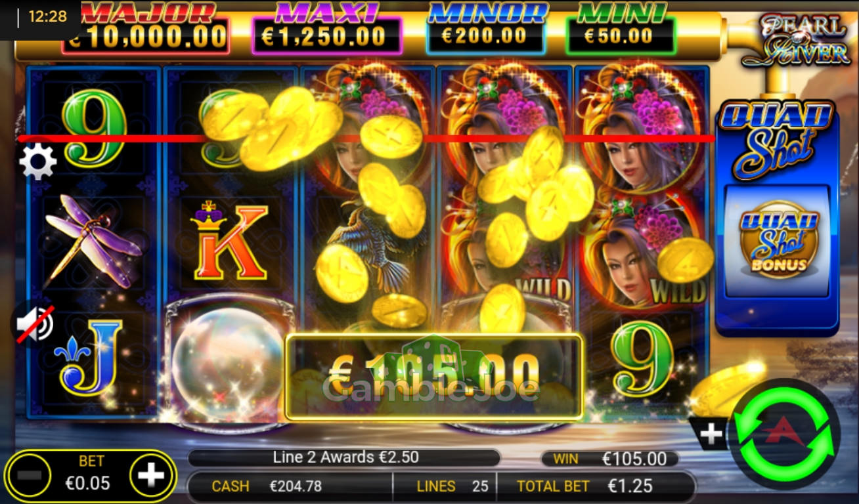The width and height of the screenshot is (859, 504).
Task: Click the Cash balance €204.78 display
Action: click(x=289, y=486)
